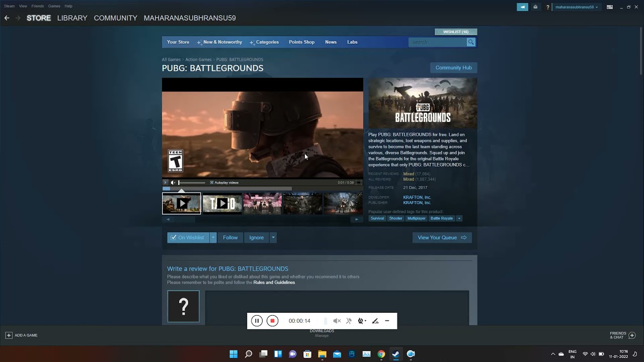Click the Add a Game plus icon
This screenshot has height=362, width=644.
click(x=9, y=335)
